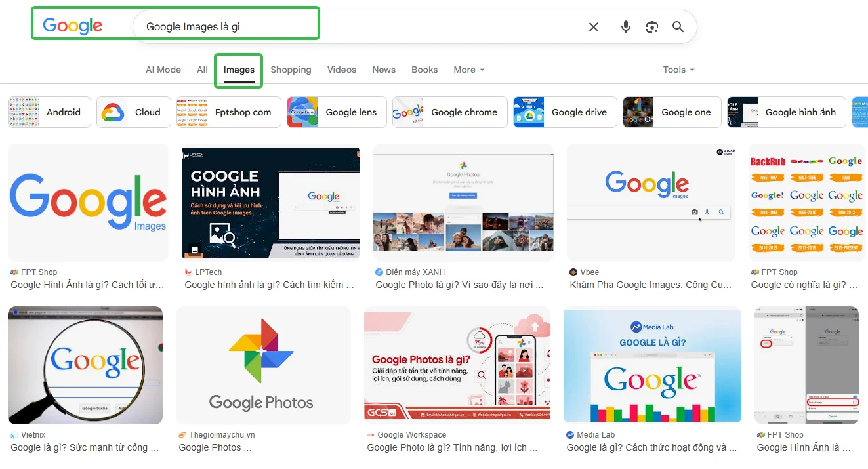The width and height of the screenshot is (868, 469).
Task: Open the Google Images logo thumbnail from FPT Shop
Action: click(x=88, y=203)
